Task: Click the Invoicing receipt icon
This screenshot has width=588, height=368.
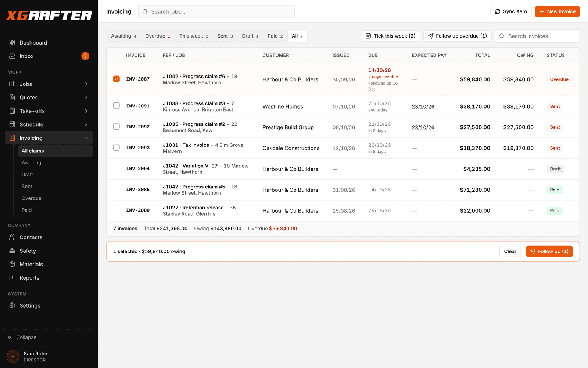Action: tap(12, 138)
